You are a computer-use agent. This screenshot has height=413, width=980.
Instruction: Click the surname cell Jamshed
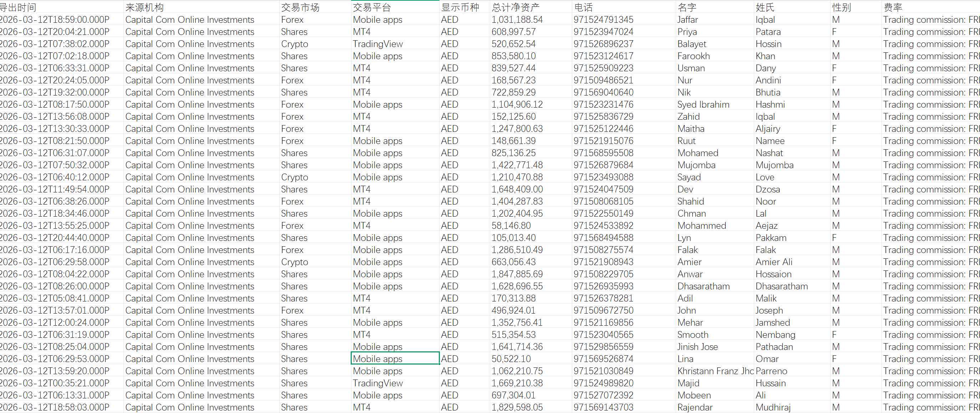pyautogui.click(x=792, y=323)
